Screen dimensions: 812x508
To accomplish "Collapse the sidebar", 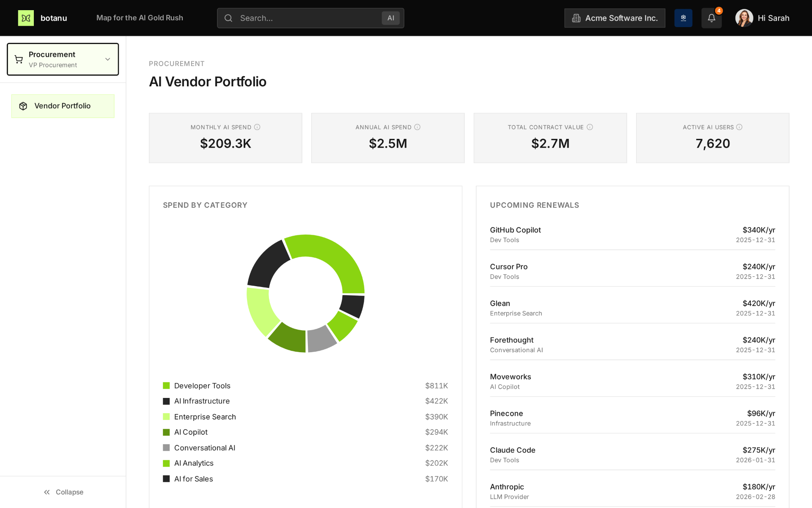I will click(63, 492).
